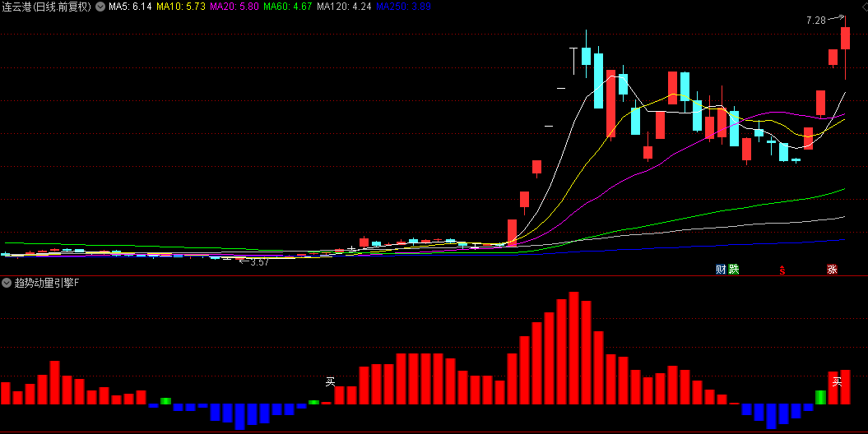Select the magenta MA20: 5.80 label
868x434 pixels.
point(234,7)
